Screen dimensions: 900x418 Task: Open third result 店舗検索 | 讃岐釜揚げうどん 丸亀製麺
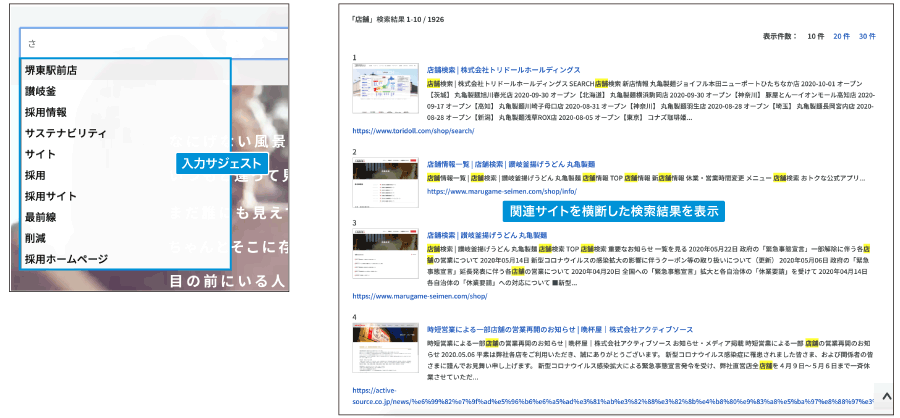tap(487, 235)
